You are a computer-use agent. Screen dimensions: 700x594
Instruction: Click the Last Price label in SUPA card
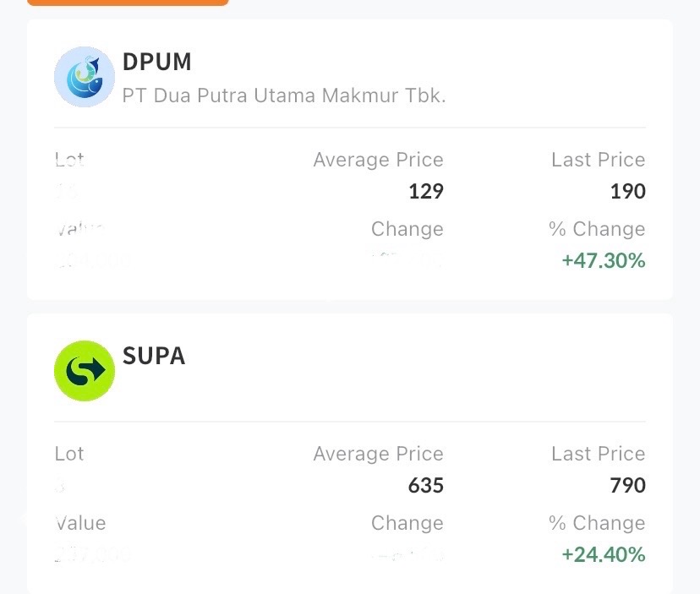[598, 454]
